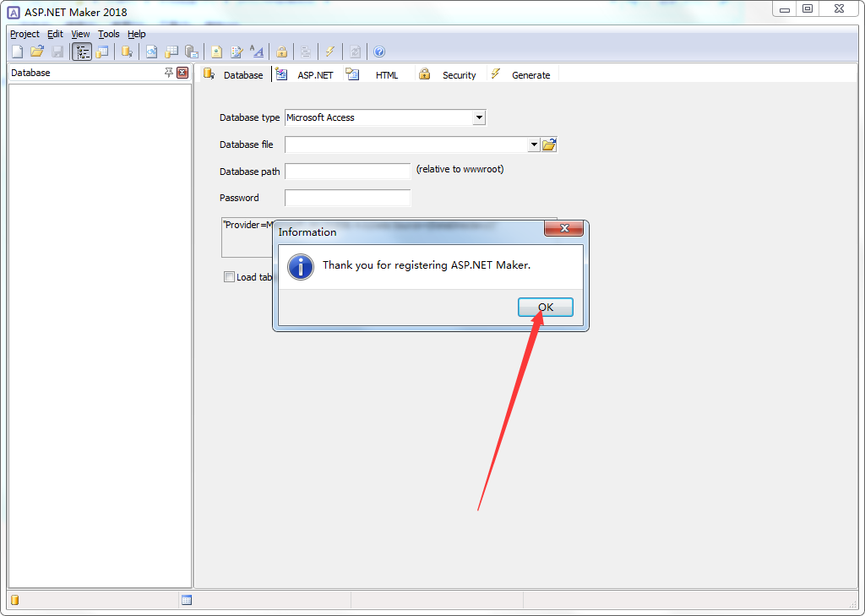This screenshot has width=865, height=616.
Task: Expand the Database file dropdown arrow
Action: click(534, 144)
